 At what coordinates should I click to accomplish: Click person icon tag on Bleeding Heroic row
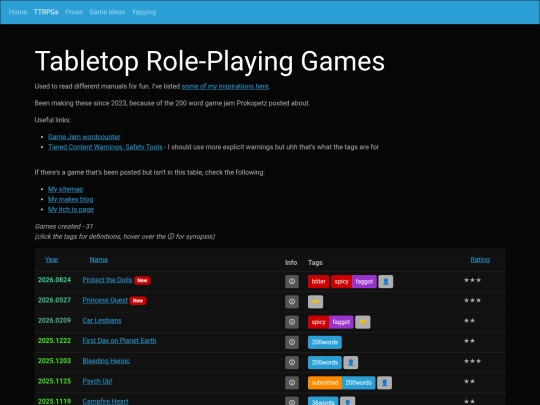(351, 362)
